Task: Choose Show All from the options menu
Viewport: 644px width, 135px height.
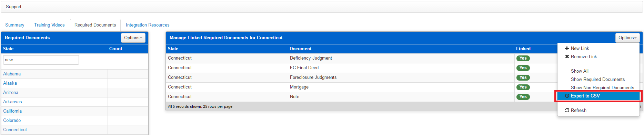Action: point(580,71)
